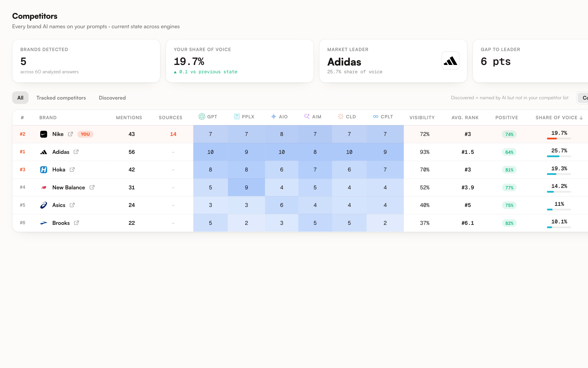The width and height of the screenshot is (588, 368).
Task: Open Hoka external link icon
Action: pos(72,169)
